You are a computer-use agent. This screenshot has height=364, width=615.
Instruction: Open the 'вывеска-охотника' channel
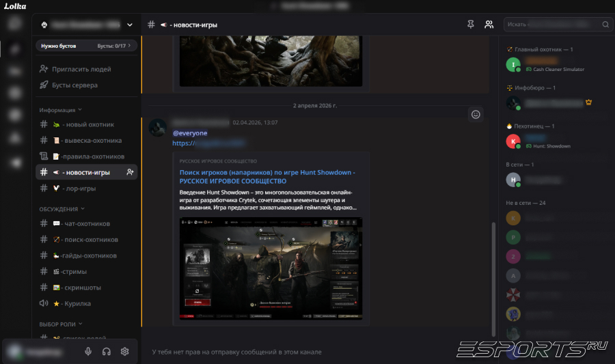[86, 140]
